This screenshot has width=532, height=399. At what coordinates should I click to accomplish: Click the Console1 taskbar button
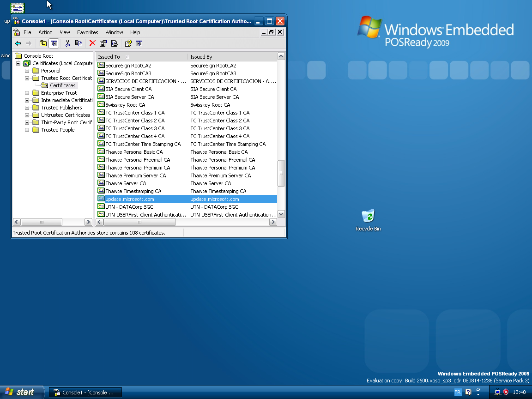85,393
